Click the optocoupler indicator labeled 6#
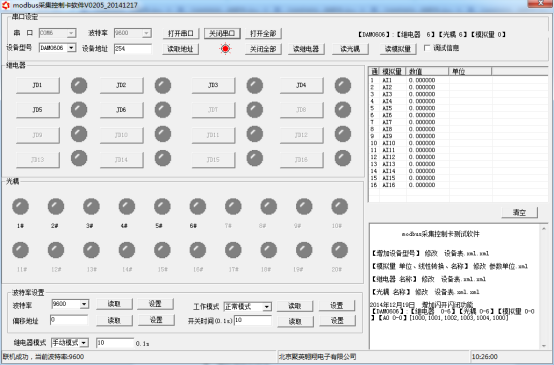 [x=198, y=206]
